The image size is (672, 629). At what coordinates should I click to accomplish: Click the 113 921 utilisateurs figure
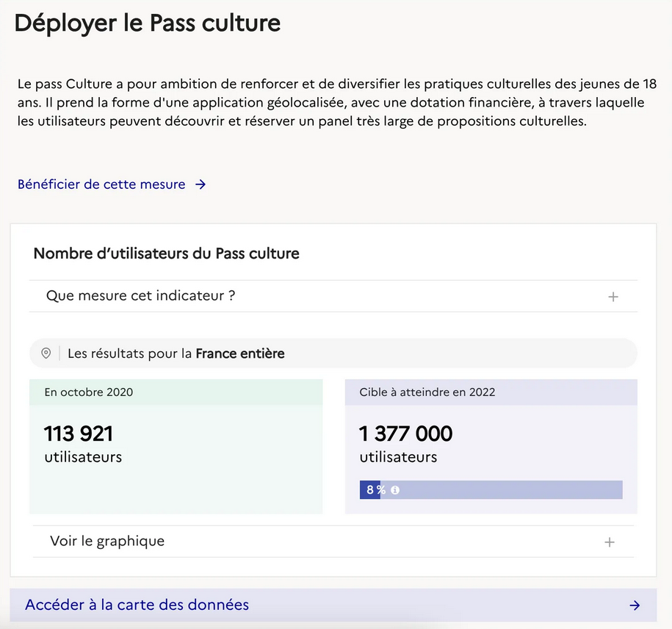click(x=83, y=443)
